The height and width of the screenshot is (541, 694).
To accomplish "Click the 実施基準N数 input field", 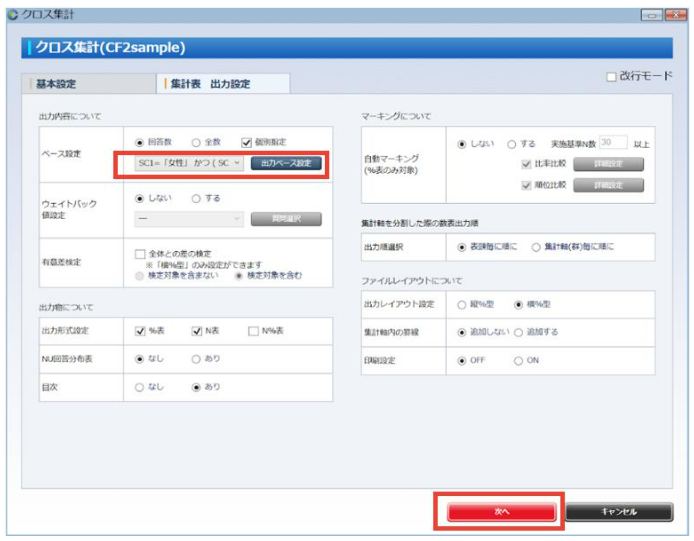I will pos(613,144).
